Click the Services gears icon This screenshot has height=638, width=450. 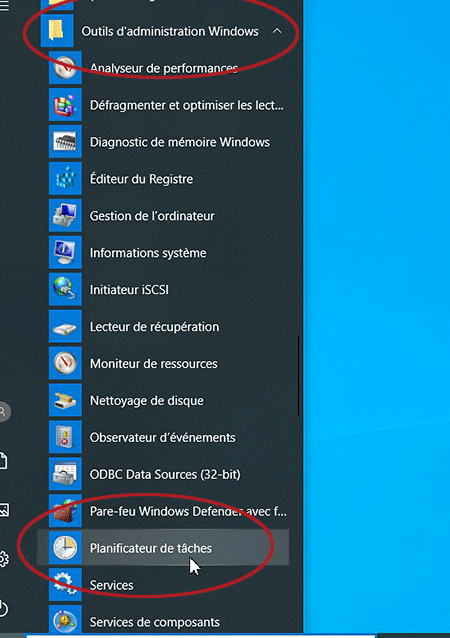[65, 585]
